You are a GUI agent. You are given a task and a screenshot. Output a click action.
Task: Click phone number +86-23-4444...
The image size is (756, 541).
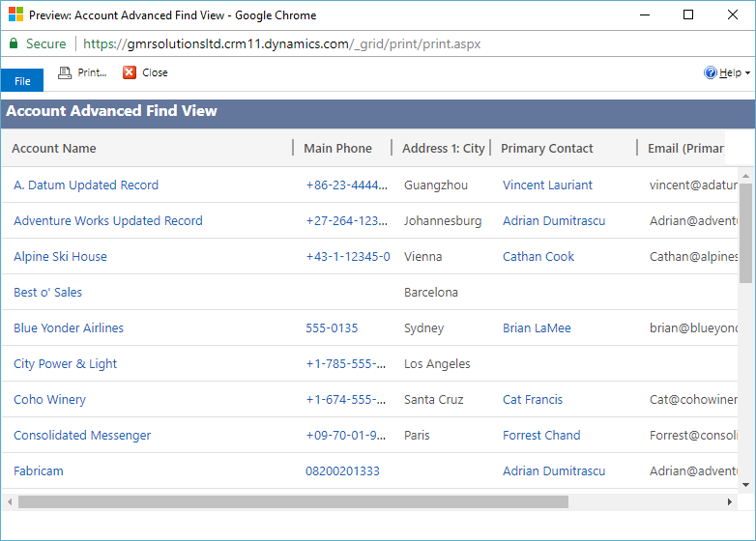(x=346, y=185)
